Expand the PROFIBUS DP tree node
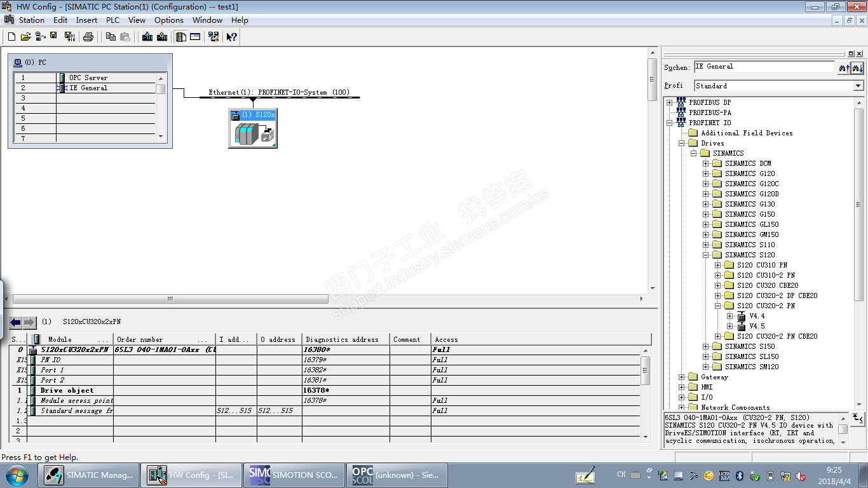Viewport: 868px width, 488px height. [669, 102]
